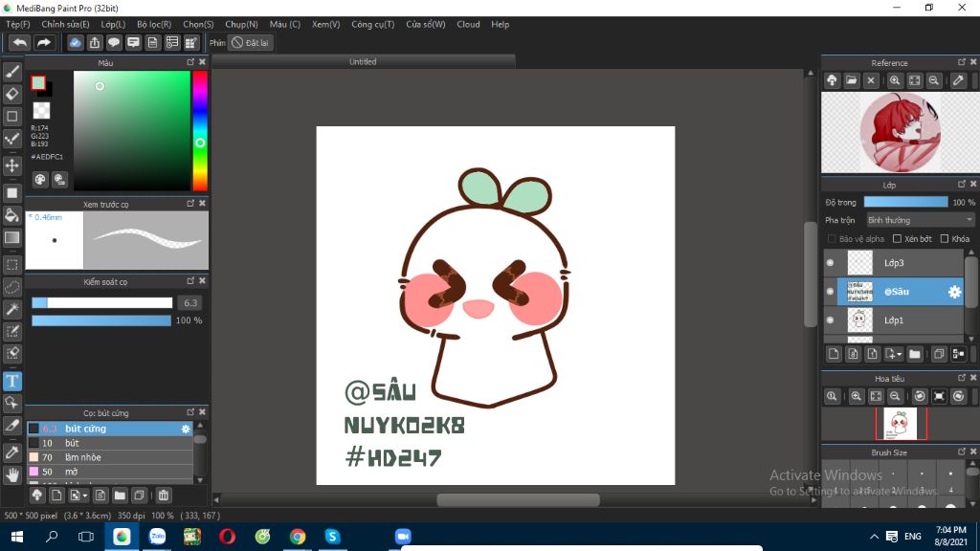
Task: Open settings gear of bút cứng brush
Action: click(186, 429)
